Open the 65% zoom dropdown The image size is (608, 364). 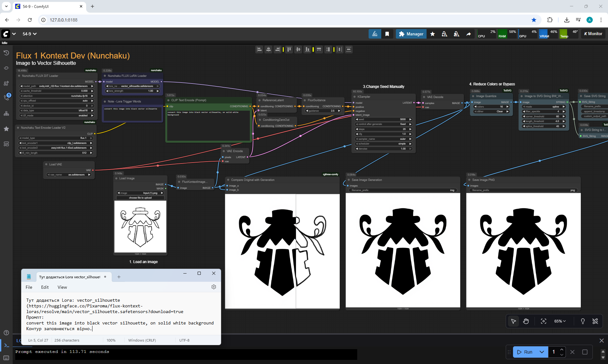560,321
